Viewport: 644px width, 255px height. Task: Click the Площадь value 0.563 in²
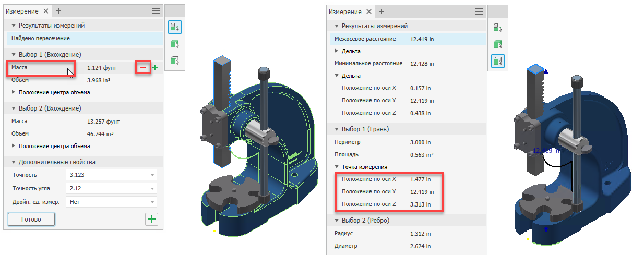[x=422, y=154]
